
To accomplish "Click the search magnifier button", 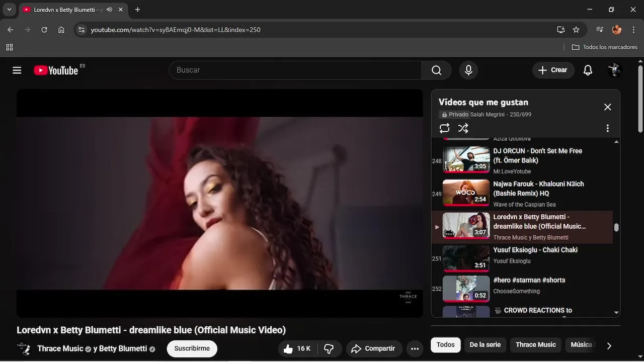I will [436, 70].
